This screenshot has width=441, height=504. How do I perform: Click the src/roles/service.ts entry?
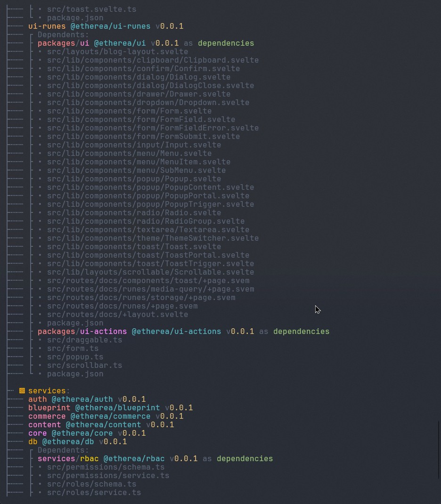[x=94, y=493]
